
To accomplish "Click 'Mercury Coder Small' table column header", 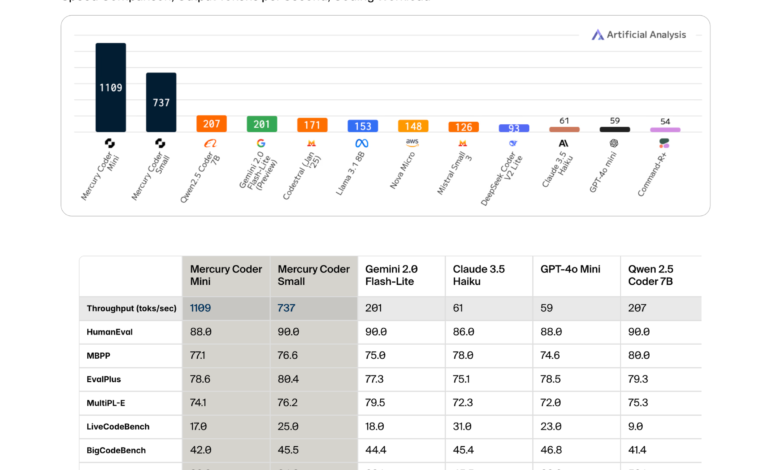I will (x=313, y=275).
